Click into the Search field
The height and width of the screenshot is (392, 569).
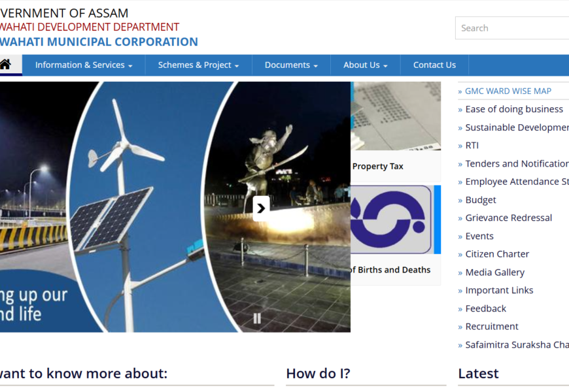pyautogui.click(x=513, y=28)
